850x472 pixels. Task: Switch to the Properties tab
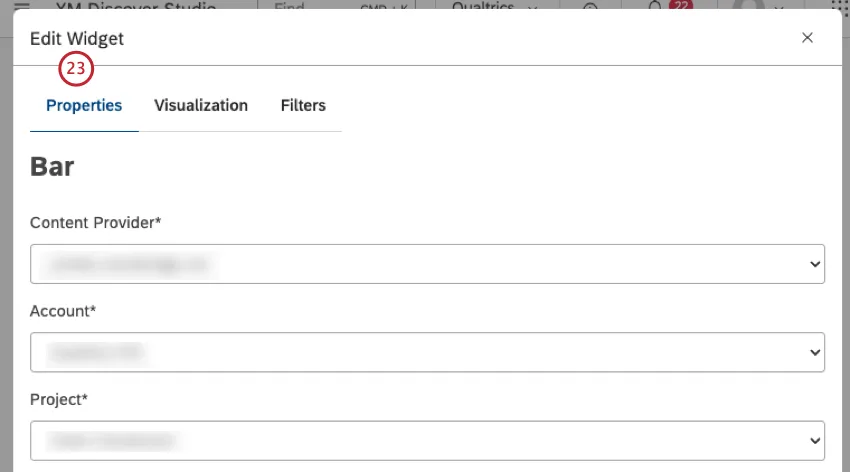(x=84, y=106)
